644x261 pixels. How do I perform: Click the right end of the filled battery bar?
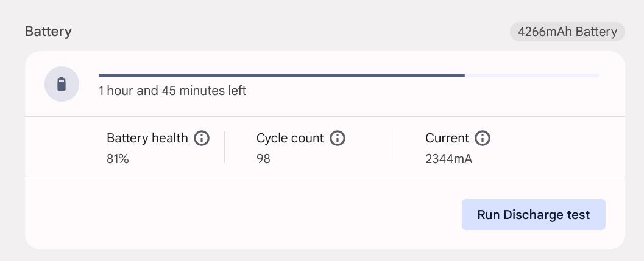click(x=463, y=75)
